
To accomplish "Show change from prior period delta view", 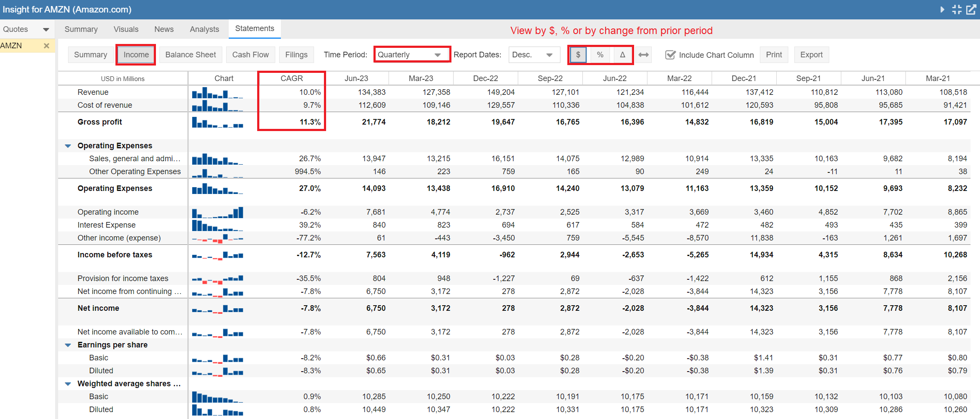I will 622,55.
